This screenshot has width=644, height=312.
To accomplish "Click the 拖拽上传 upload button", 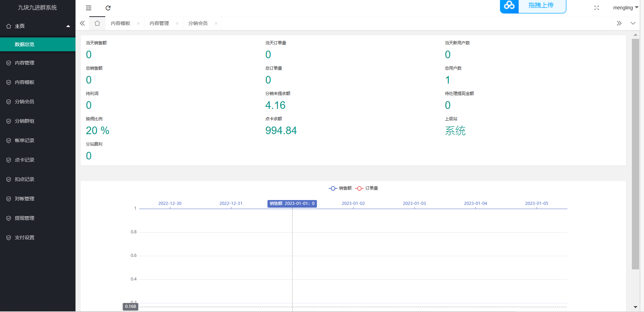I will click(x=541, y=6).
